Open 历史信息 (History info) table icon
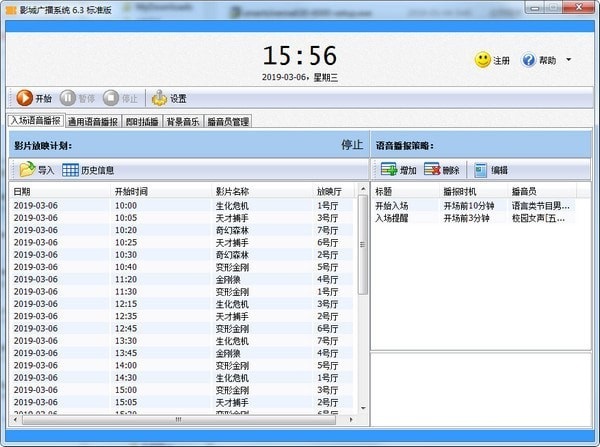The width and height of the screenshot is (600, 447). pos(70,170)
